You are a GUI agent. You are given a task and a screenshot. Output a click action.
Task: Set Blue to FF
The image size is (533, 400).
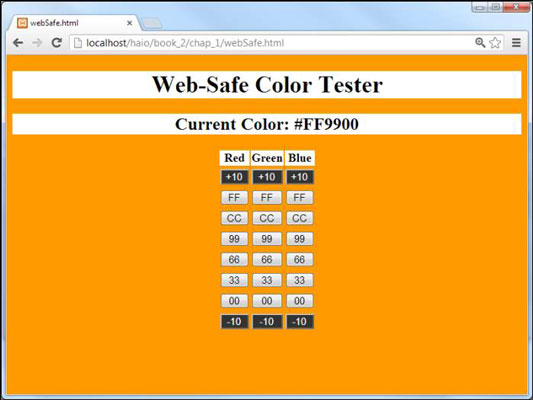click(299, 197)
